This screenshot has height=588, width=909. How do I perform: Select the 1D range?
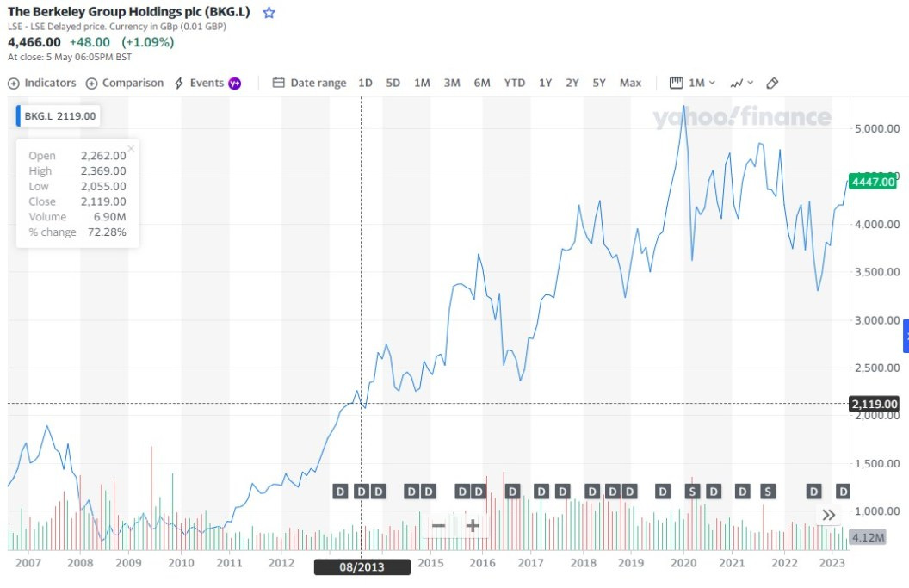[365, 83]
